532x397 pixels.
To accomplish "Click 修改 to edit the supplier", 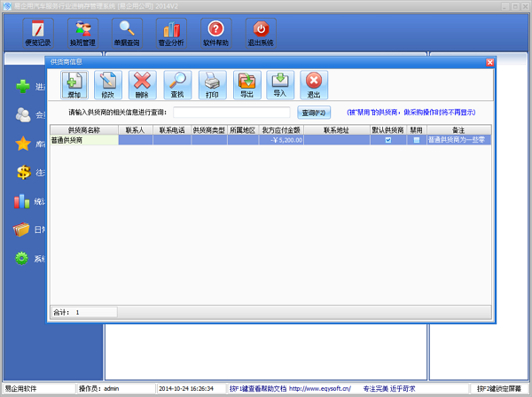I will [108, 85].
